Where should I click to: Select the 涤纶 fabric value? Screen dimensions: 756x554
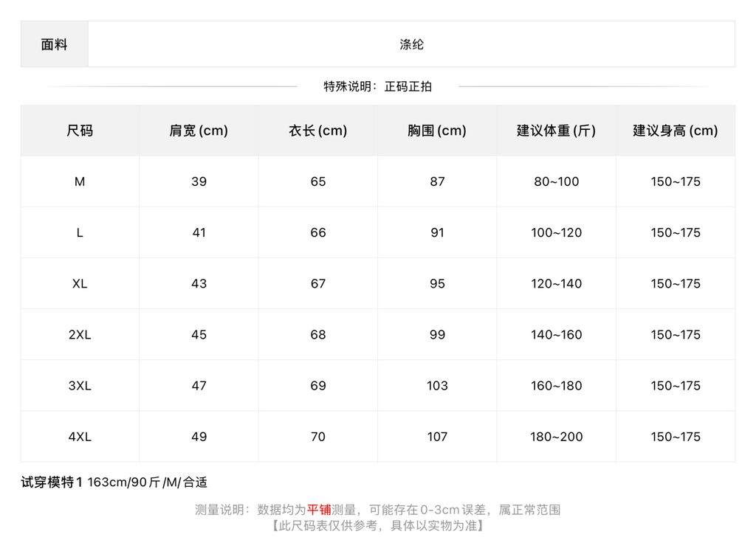click(411, 44)
